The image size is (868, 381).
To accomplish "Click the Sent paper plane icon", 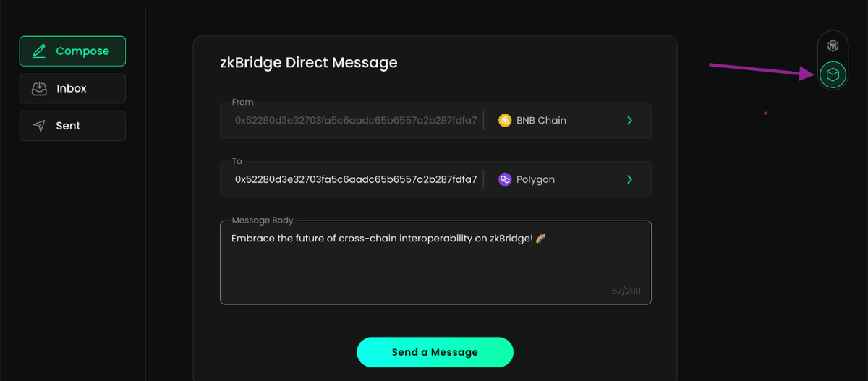I will (x=39, y=126).
